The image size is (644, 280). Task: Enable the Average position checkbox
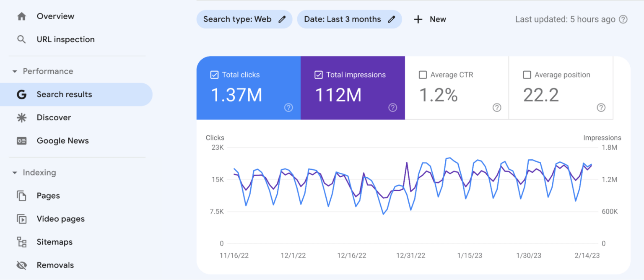pyautogui.click(x=527, y=75)
